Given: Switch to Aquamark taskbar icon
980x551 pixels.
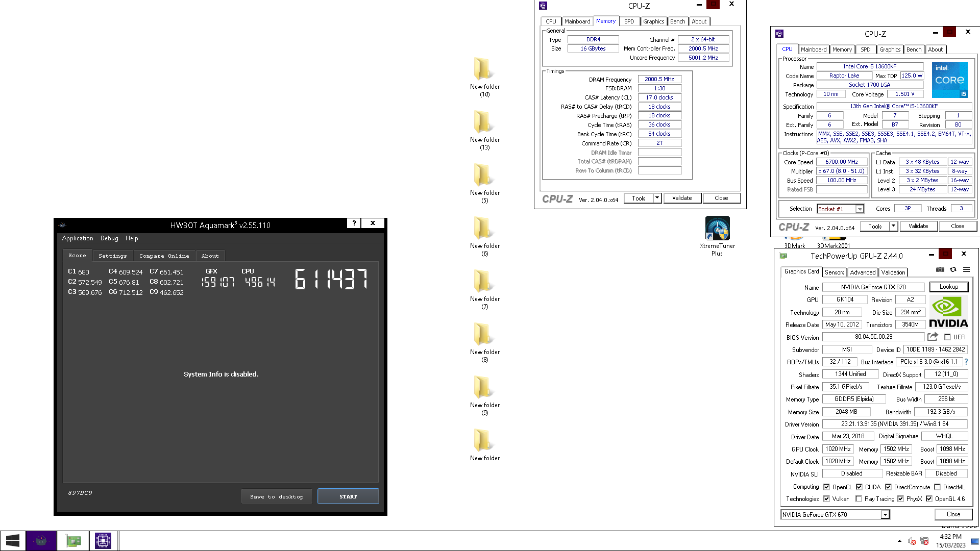Looking at the screenshot, I should 41,541.
